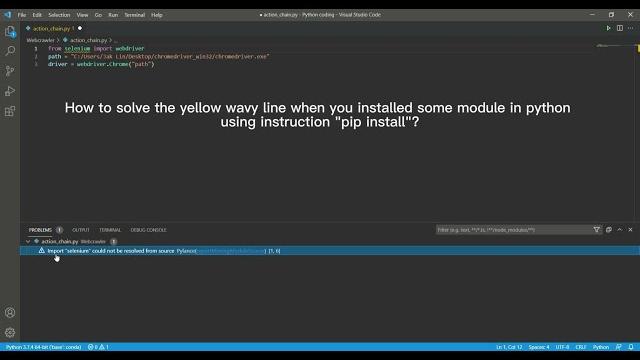Screen dimensions: 640x360
Task: Change encoding via UTF-8 status item
Action: (x=562, y=347)
